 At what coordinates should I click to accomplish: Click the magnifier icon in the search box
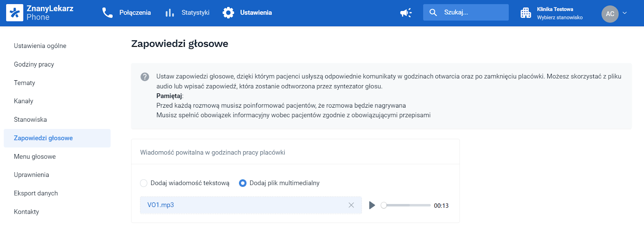click(433, 12)
